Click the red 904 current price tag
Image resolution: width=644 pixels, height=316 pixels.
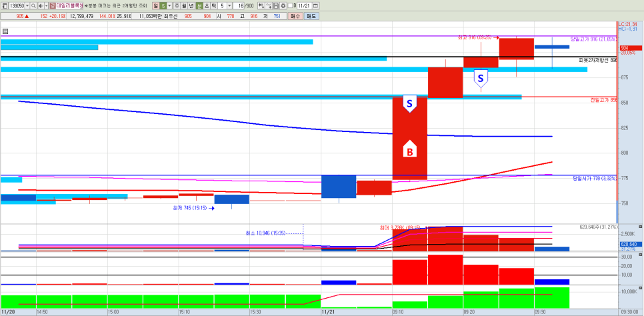631,48
